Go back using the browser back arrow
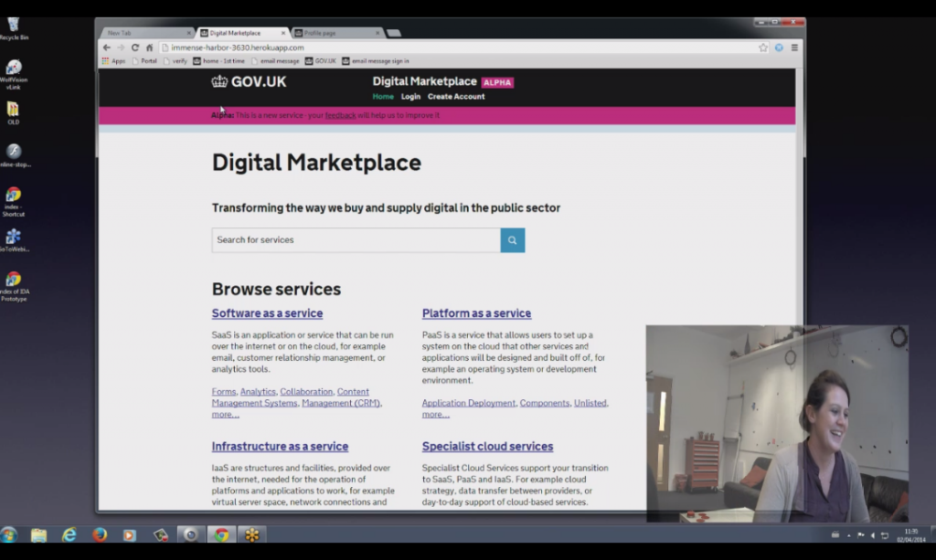This screenshot has width=936, height=560. (107, 48)
